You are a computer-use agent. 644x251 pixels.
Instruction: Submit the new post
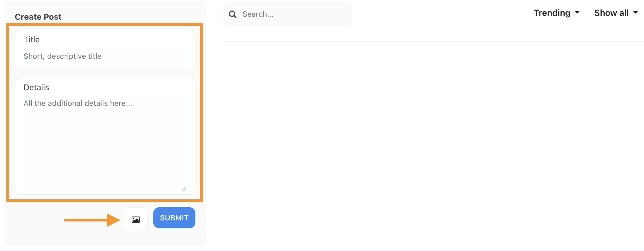tap(174, 218)
